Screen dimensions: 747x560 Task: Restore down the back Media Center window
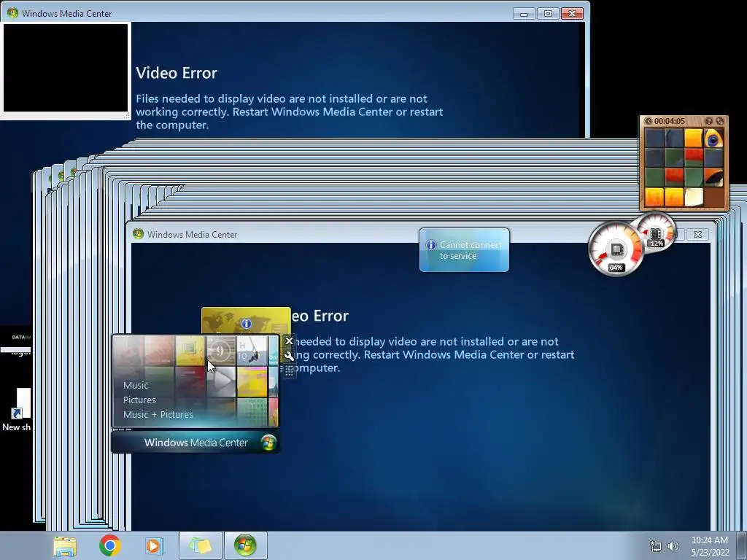pyautogui.click(x=548, y=13)
